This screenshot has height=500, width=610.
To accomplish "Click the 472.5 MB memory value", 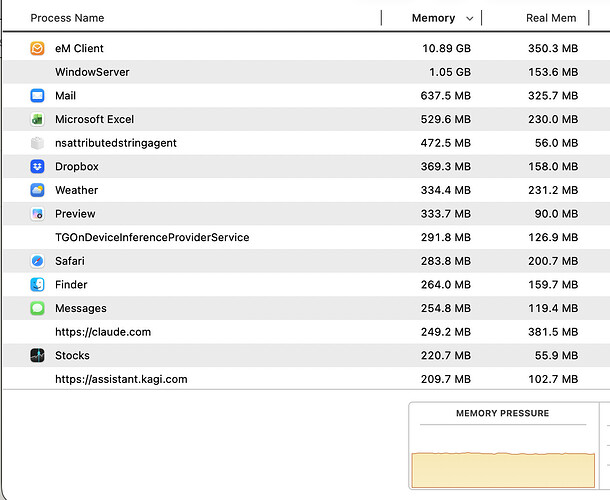I will tap(446, 143).
